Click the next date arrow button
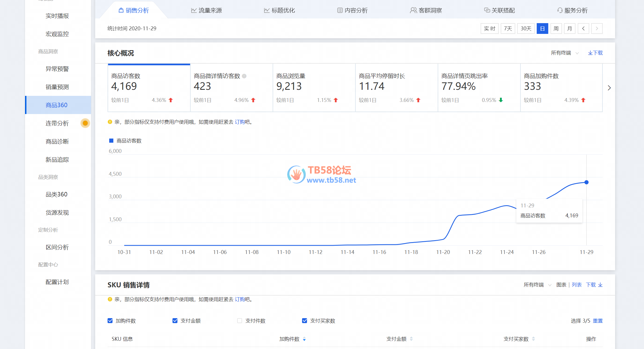The image size is (644, 349). [x=597, y=29]
